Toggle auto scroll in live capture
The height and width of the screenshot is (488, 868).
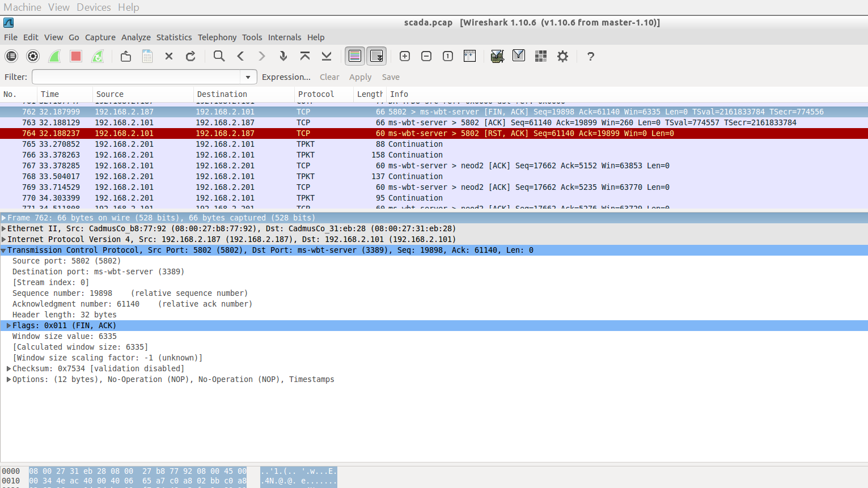(376, 56)
